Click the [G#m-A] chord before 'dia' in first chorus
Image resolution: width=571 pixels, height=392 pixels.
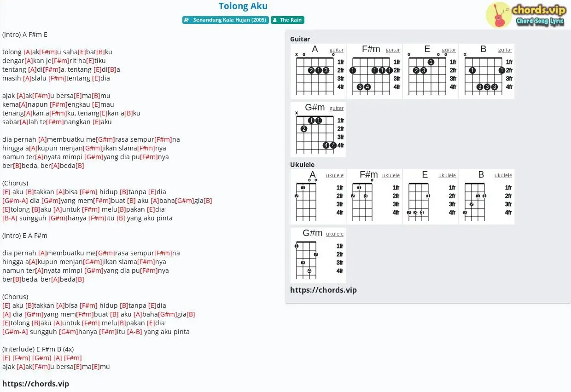[x=15, y=201]
